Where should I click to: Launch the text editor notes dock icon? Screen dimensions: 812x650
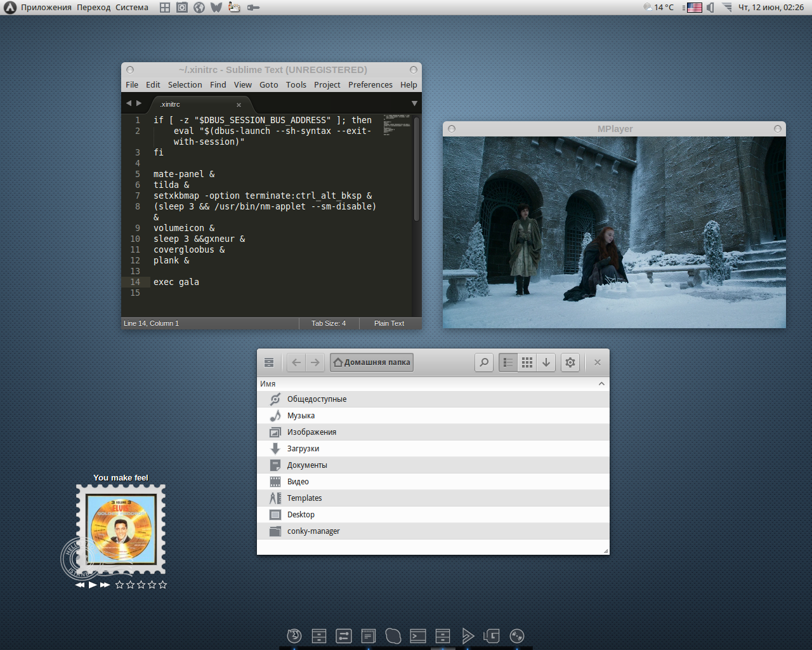369,635
